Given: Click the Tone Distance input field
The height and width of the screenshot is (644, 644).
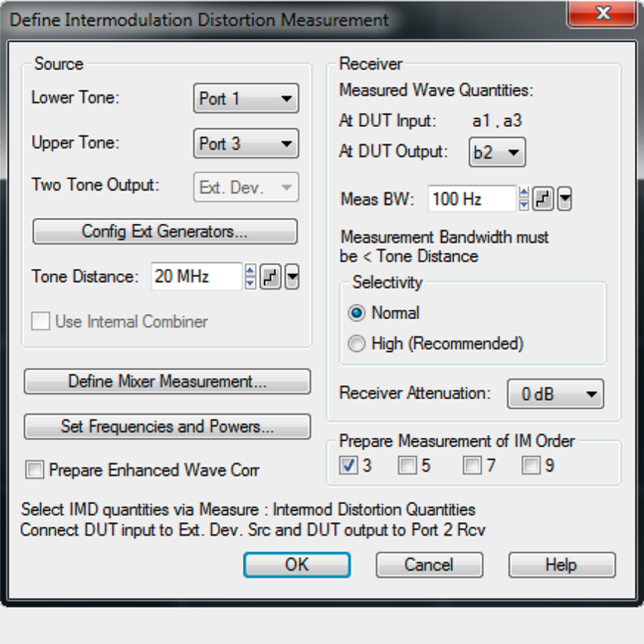Looking at the screenshot, I should click(x=196, y=277).
